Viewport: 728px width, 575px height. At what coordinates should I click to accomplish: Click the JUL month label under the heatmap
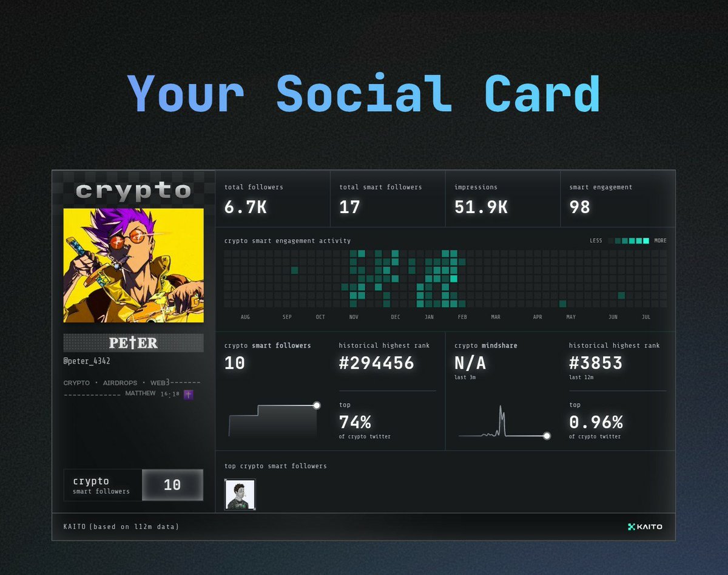pyautogui.click(x=646, y=317)
